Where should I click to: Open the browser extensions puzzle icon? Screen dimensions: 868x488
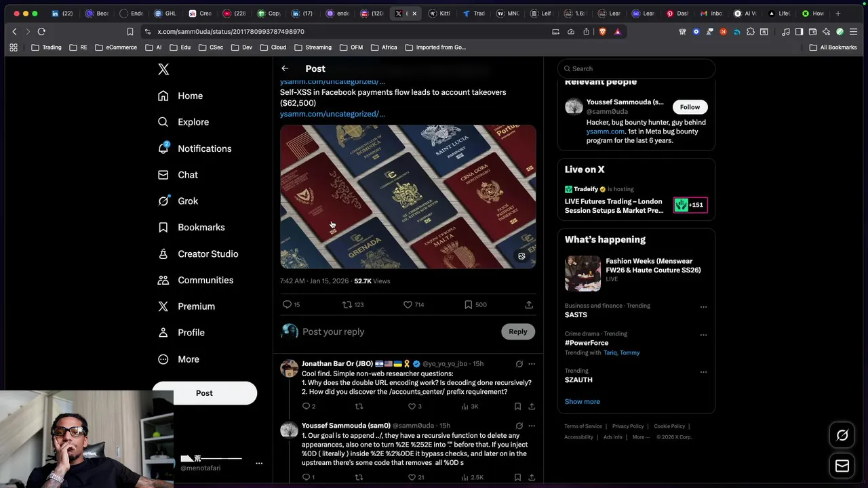[751, 31]
